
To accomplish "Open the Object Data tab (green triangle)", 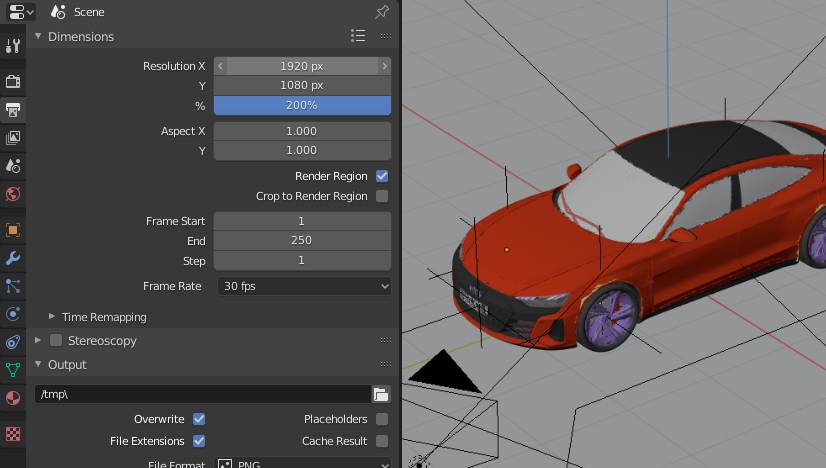I will [x=13, y=370].
